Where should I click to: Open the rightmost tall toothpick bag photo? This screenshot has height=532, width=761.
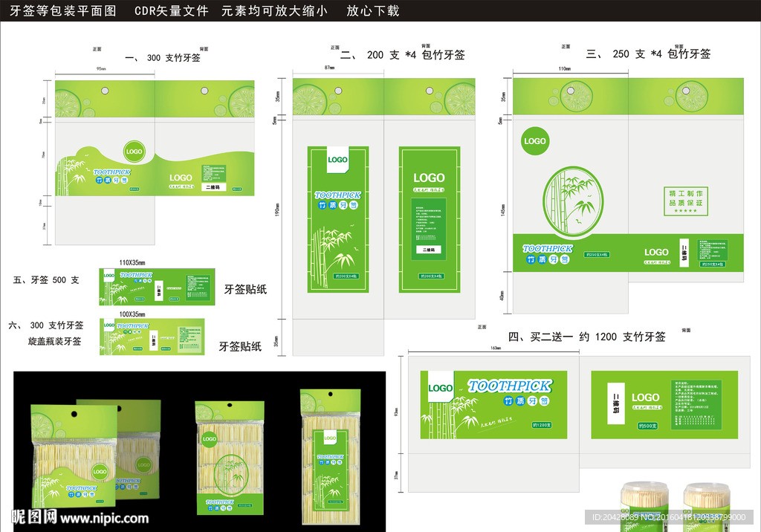tap(325, 452)
